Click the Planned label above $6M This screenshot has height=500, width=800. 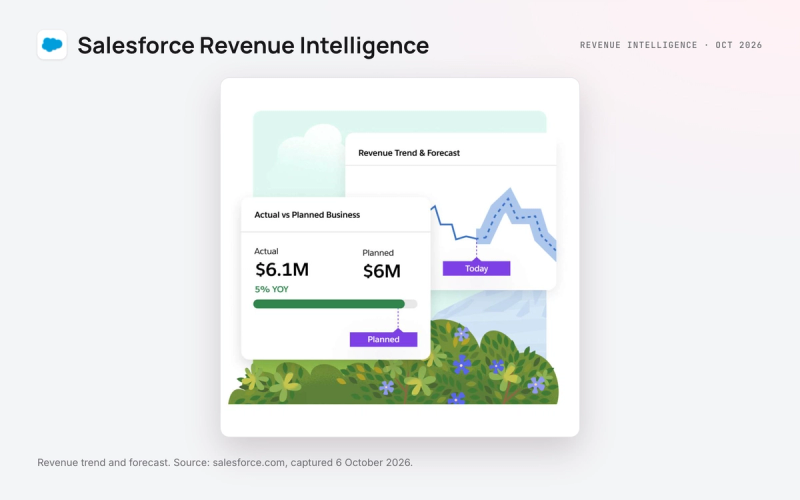[x=378, y=253]
